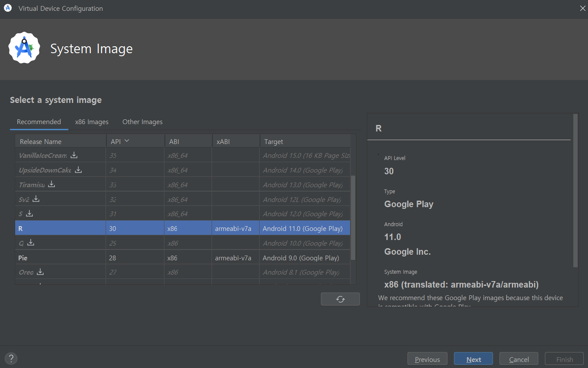Switch to the Recommended tab

(39, 122)
